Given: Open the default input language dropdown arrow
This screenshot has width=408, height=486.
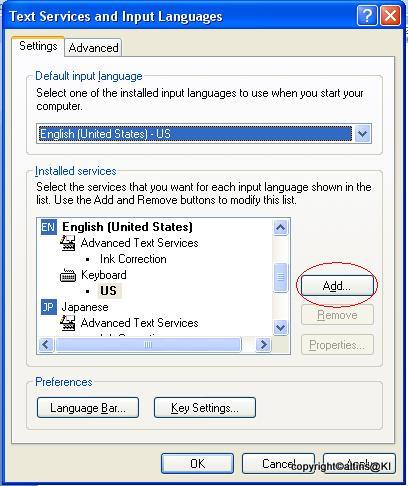Looking at the screenshot, I should 362,134.
